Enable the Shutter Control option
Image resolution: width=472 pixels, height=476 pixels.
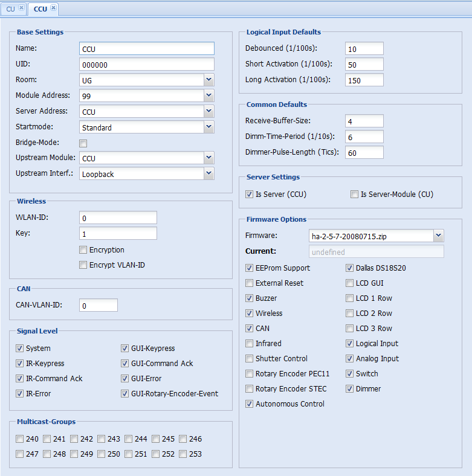click(x=250, y=359)
